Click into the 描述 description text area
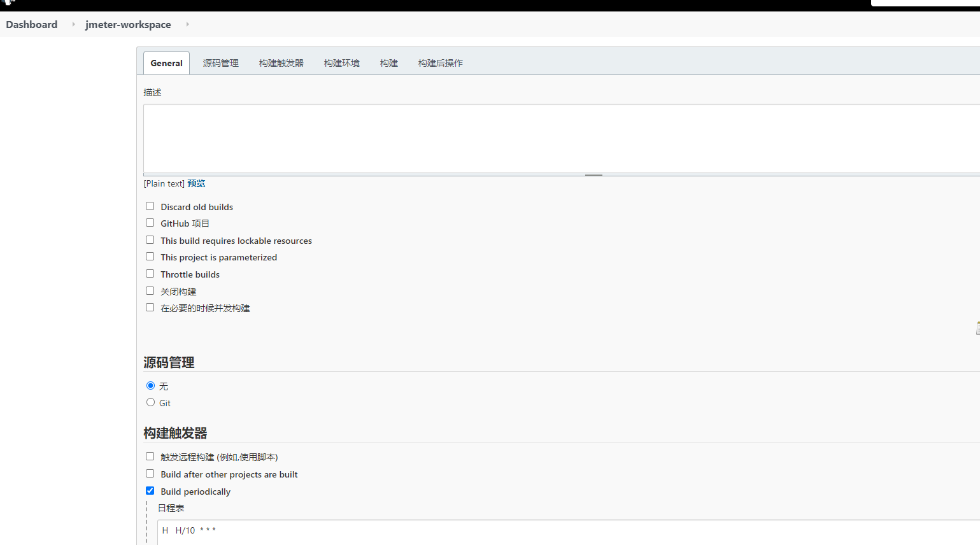The width and height of the screenshot is (980, 545). (562, 138)
